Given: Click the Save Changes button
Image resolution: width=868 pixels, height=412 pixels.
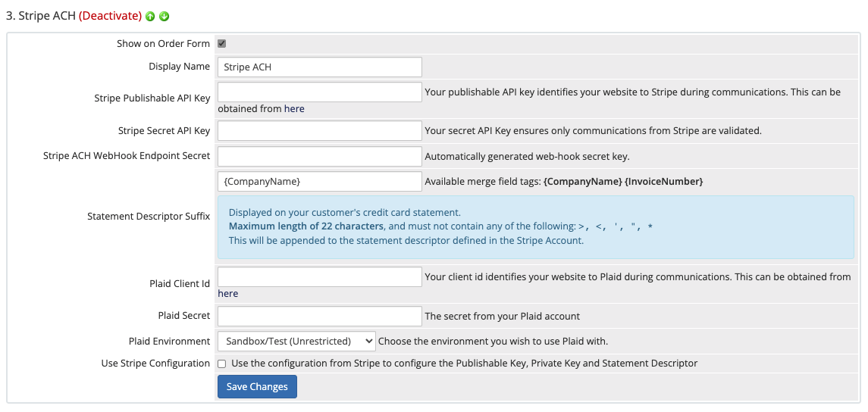Looking at the screenshot, I should tap(258, 386).
